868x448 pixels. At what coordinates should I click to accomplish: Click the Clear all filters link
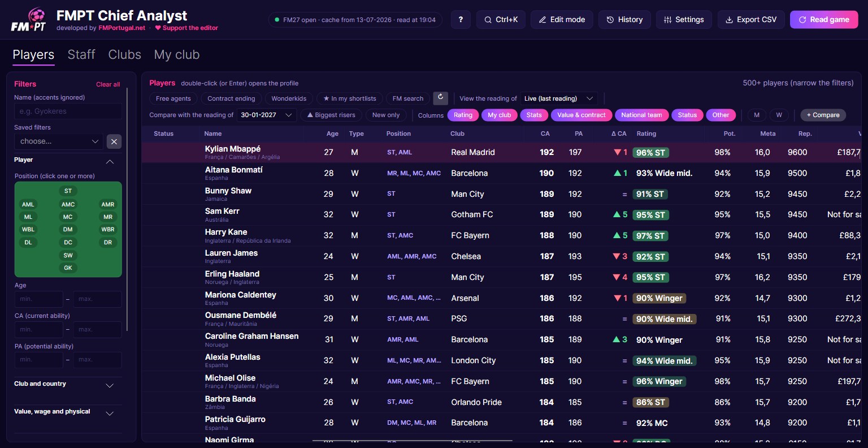click(x=108, y=84)
